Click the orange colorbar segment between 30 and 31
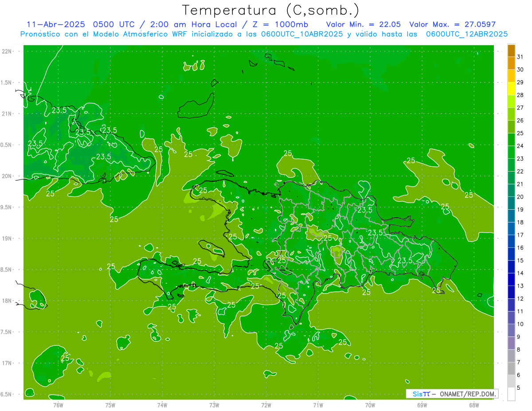532x411 pixels. (511, 63)
